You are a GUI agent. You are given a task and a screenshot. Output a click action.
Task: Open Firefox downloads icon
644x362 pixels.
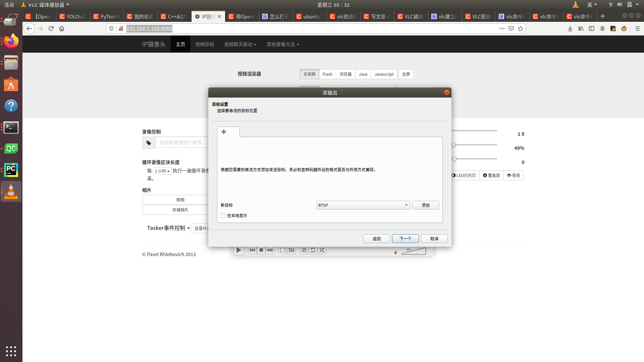(x=570, y=28)
